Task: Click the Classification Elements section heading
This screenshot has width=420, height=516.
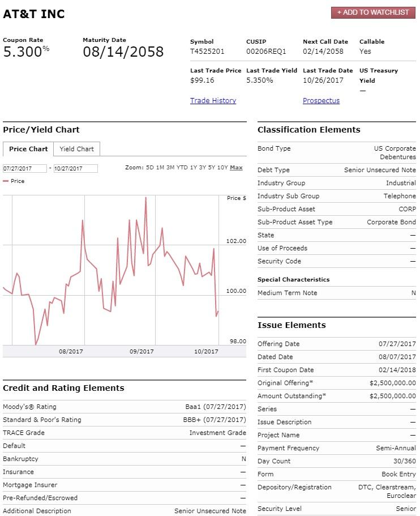Action: coord(309,130)
